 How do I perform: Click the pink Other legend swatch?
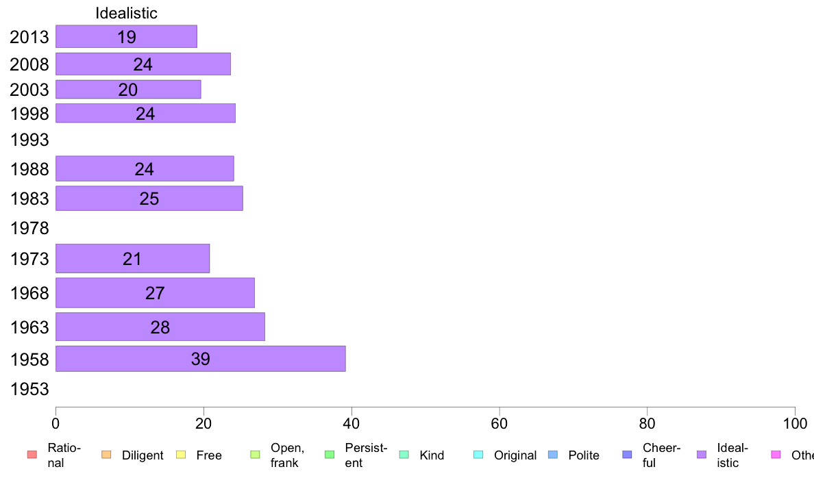tap(776, 455)
